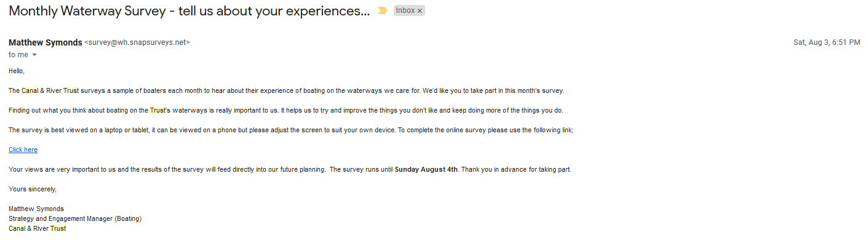This screenshot has width=868, height=240.
Task: Click the "to me" recipient text
Action: pyautogui.click(x=18, y=55)
